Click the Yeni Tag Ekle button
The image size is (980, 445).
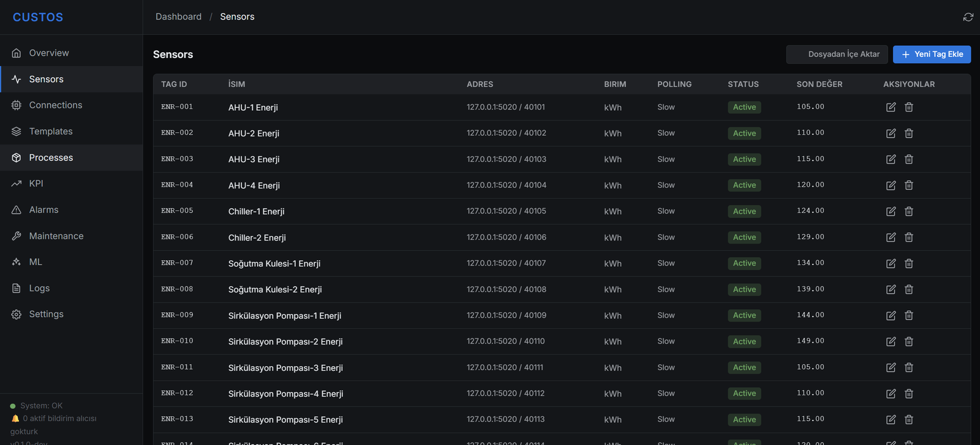[932, 54]
